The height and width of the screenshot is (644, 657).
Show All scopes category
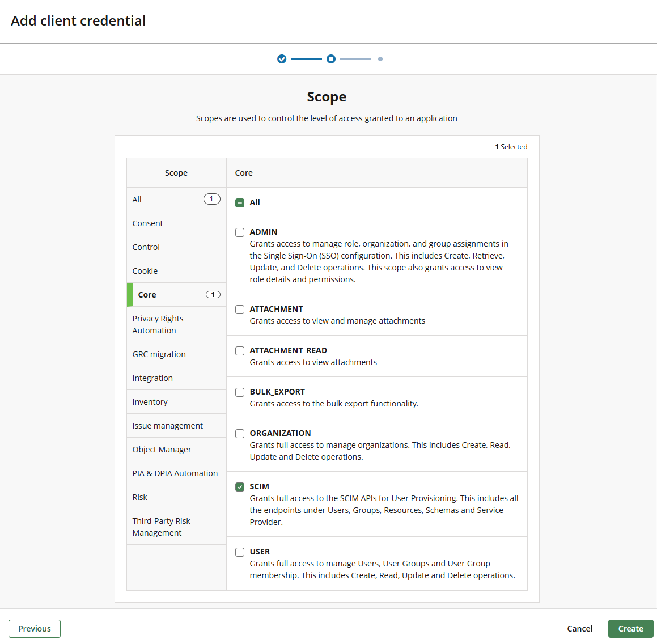176,200
